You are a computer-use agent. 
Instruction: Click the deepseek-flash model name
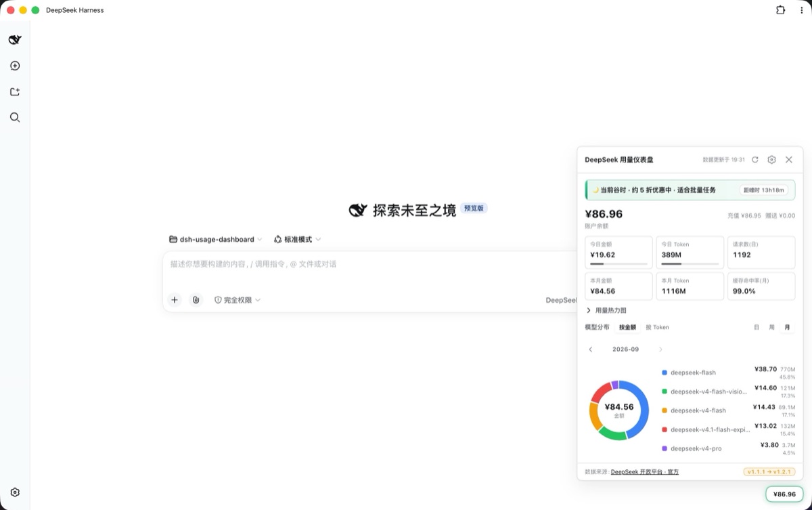point(693,373)
